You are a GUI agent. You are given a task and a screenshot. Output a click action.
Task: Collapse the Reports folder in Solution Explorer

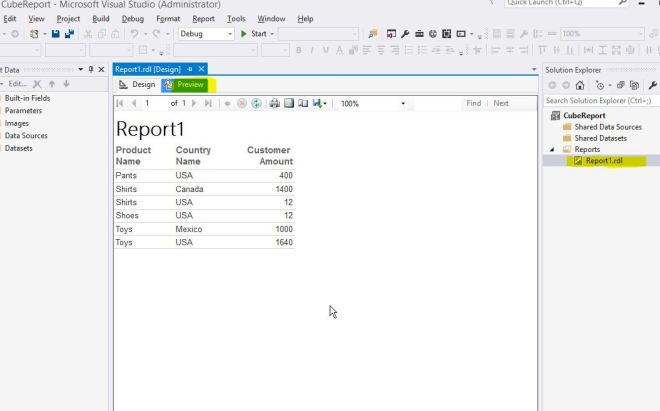[x=551, y=149]
